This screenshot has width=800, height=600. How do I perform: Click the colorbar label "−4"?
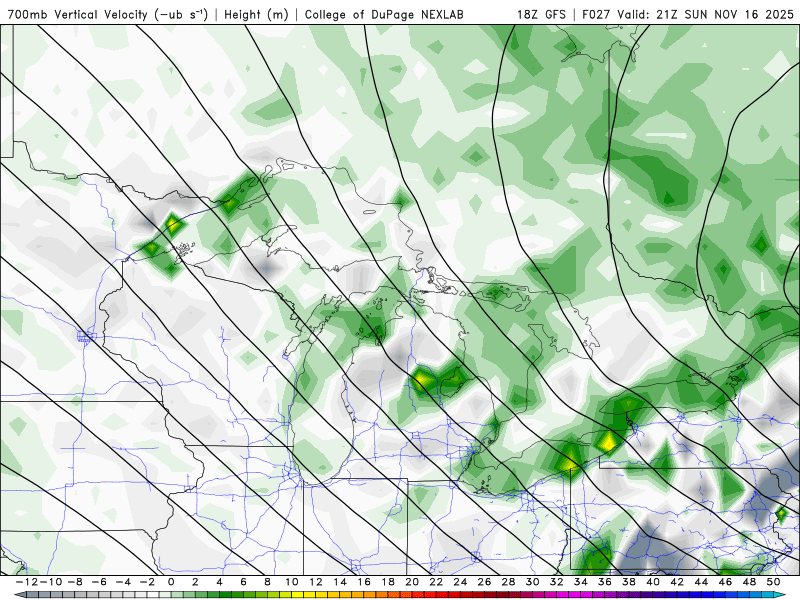pyautogui.click(x=123, y=582)
